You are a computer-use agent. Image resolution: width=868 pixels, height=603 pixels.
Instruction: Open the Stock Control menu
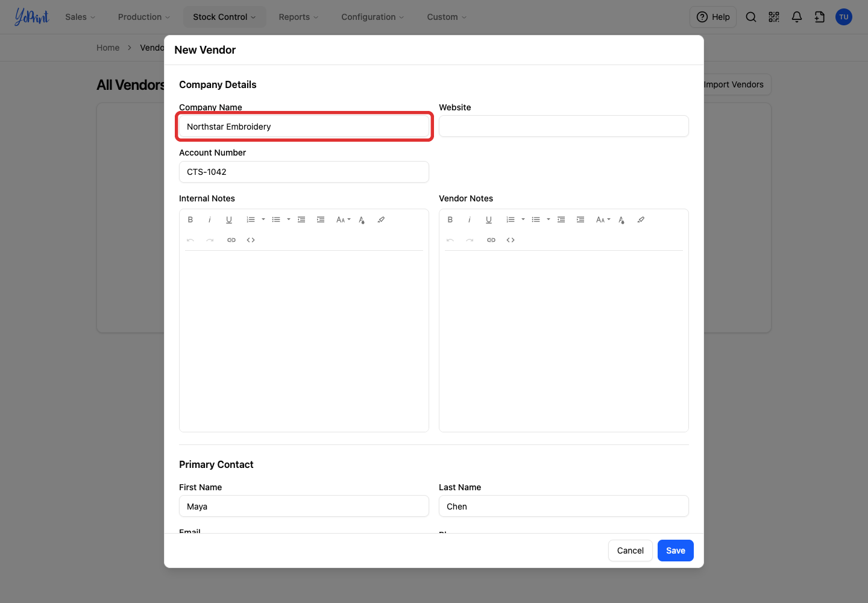click(224, 17)
